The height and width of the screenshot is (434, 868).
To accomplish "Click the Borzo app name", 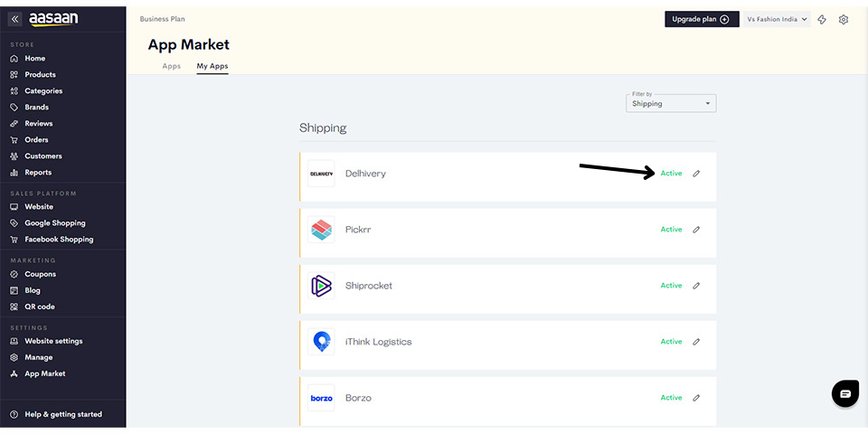I will [358, 398].
